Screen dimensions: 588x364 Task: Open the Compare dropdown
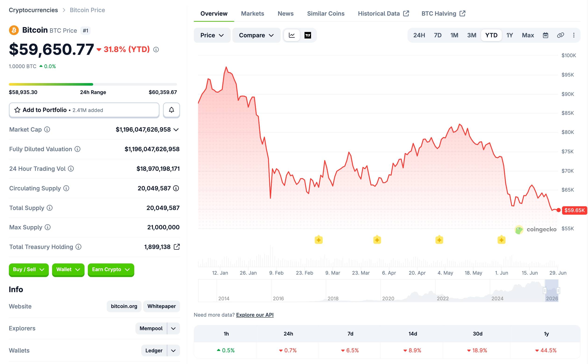(x=256, y=35)
